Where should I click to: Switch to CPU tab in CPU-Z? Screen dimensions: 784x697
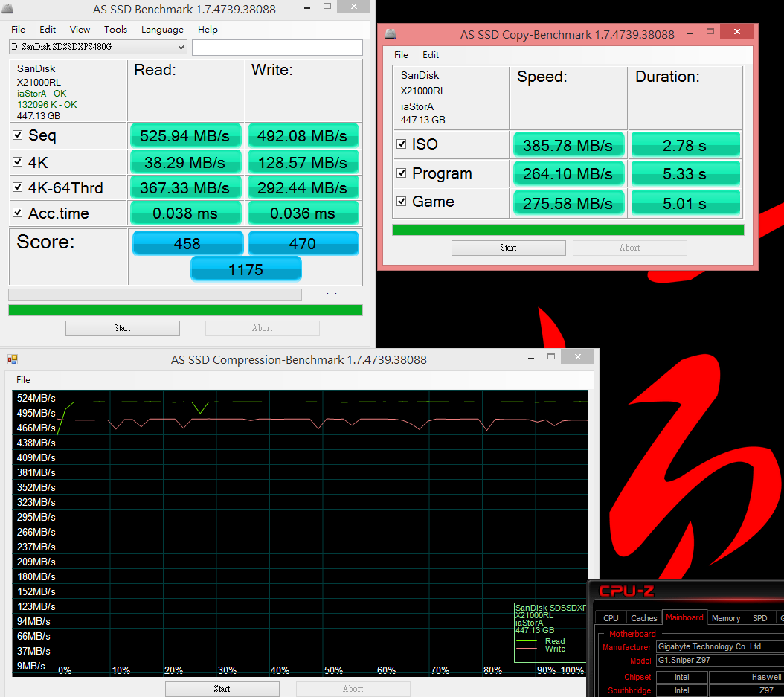[611, 618]
